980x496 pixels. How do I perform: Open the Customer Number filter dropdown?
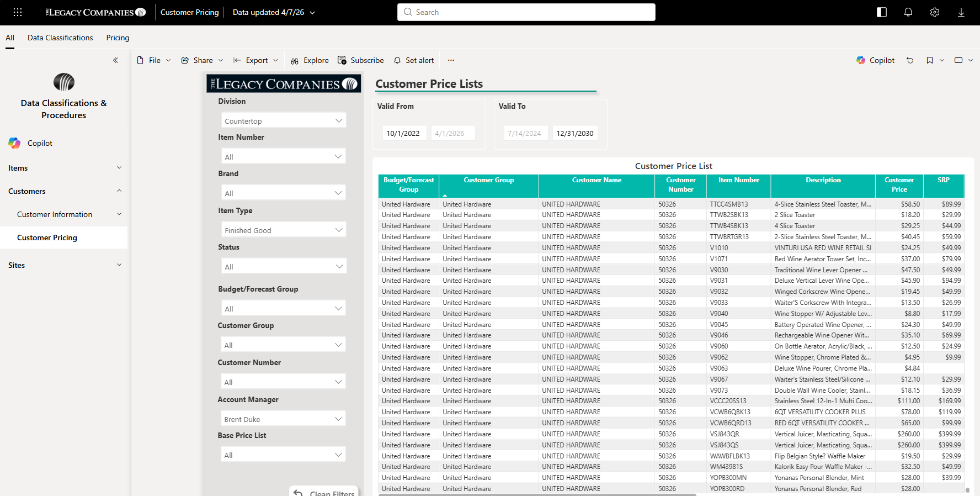coord(284,382)
